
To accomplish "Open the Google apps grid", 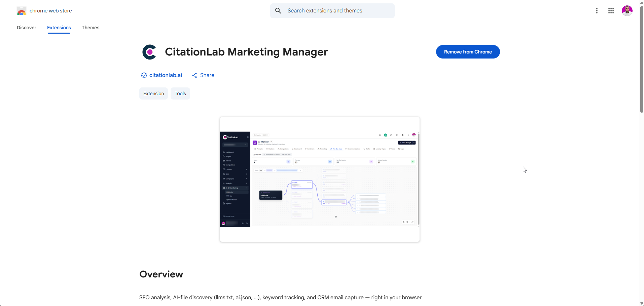I will (x=611, y=11).
